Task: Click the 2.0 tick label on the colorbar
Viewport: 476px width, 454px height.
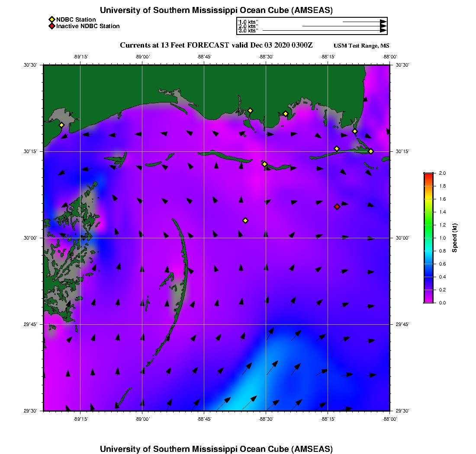Action: pyautogui.click(x=442, y=173)
